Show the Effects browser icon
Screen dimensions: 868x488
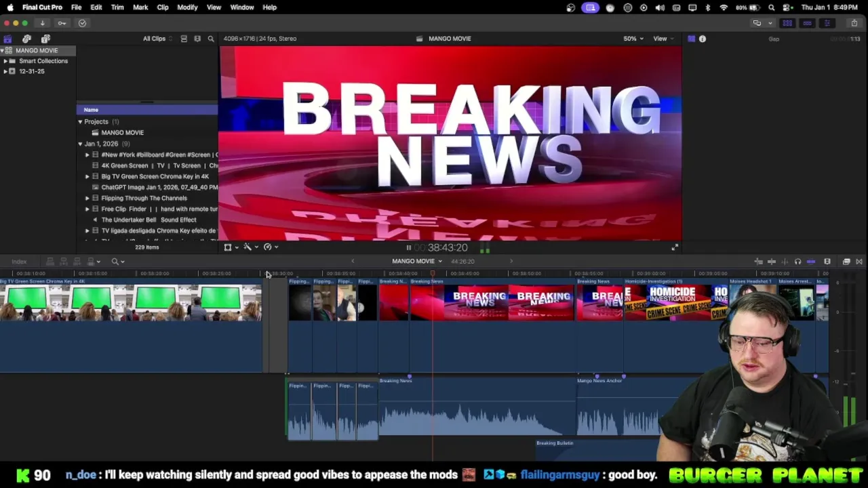click(846, 262)
